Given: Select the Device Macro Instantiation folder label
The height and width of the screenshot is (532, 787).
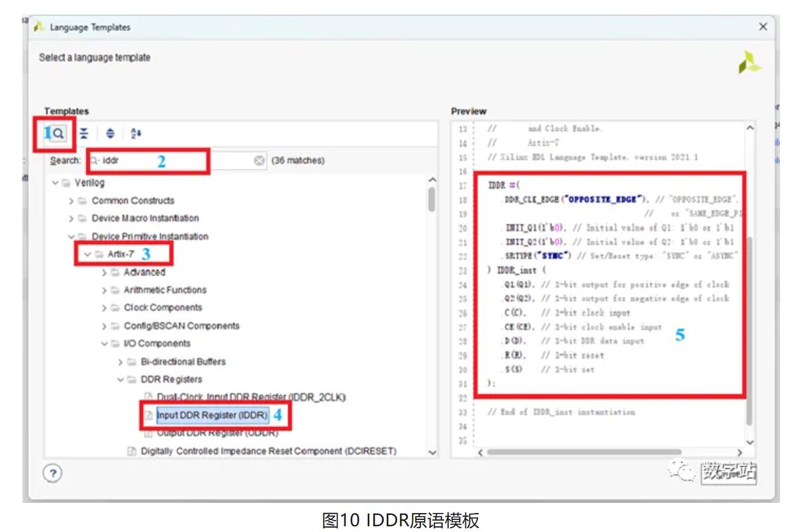Looking at the screenshot, I should [x=145, y=218].
